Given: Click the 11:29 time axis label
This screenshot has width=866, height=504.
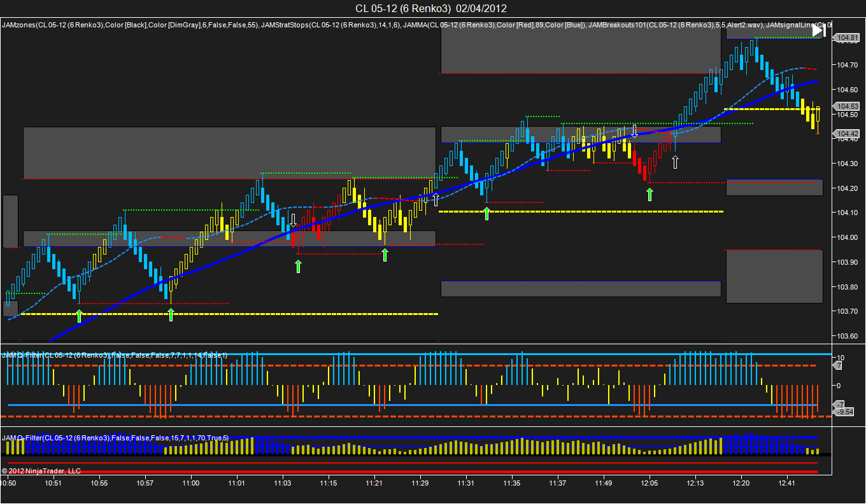Looking at the screenshot, I should pos(420,484).
